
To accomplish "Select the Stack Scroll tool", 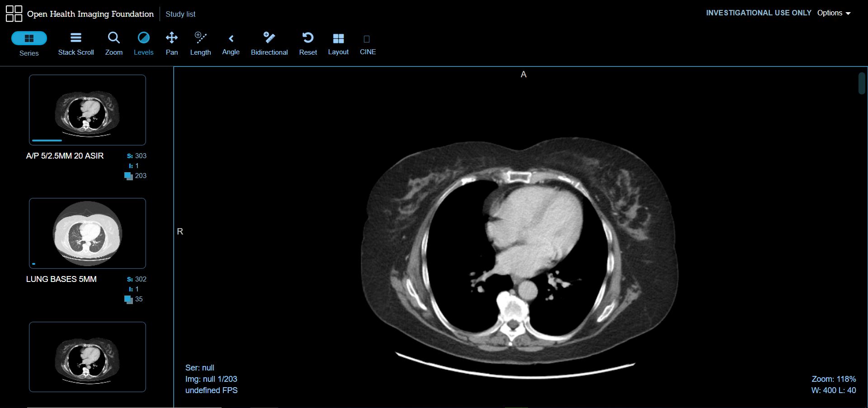I will pyautogui.click(x=76, y=44).
